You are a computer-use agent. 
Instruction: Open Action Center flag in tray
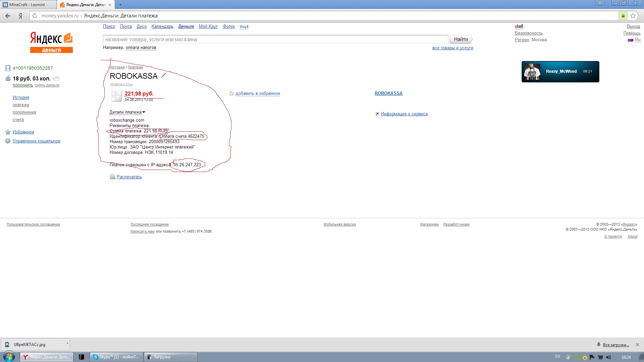coord(592,357)
